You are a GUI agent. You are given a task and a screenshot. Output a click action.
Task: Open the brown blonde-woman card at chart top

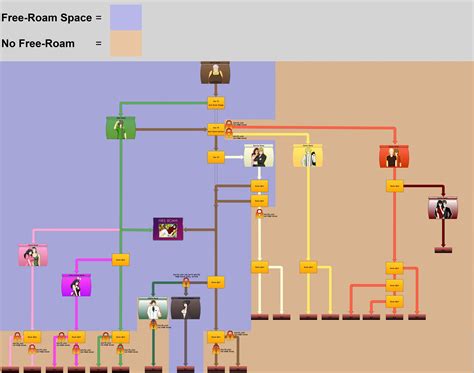215,72
